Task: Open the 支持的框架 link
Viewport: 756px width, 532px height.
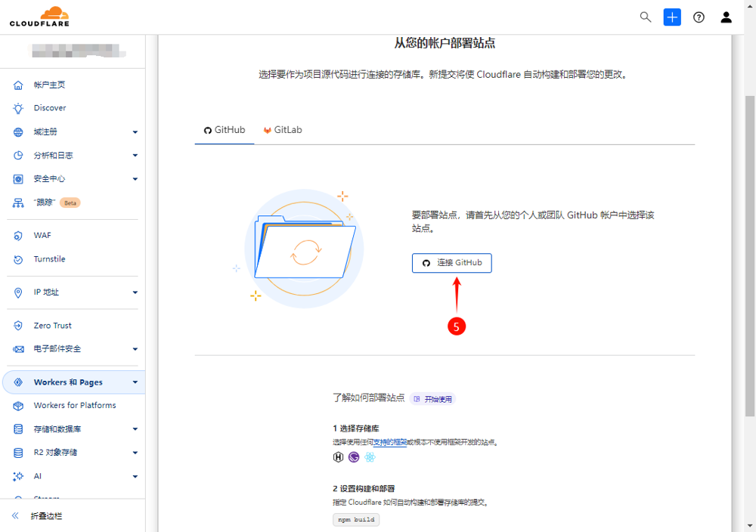Action: pyautogui.click(x=389, y=442)
